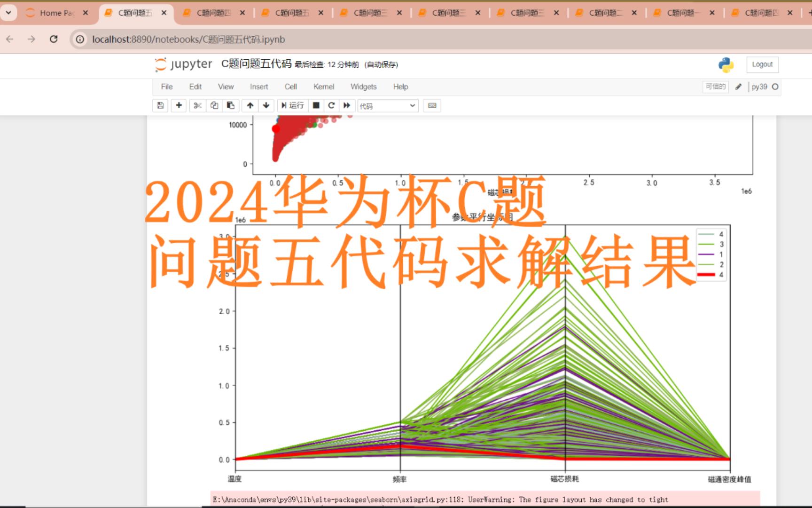Interrupt the kernel with the stop icon
The height and width of the screenshot is (508, 812).
[x=316, y=105]
